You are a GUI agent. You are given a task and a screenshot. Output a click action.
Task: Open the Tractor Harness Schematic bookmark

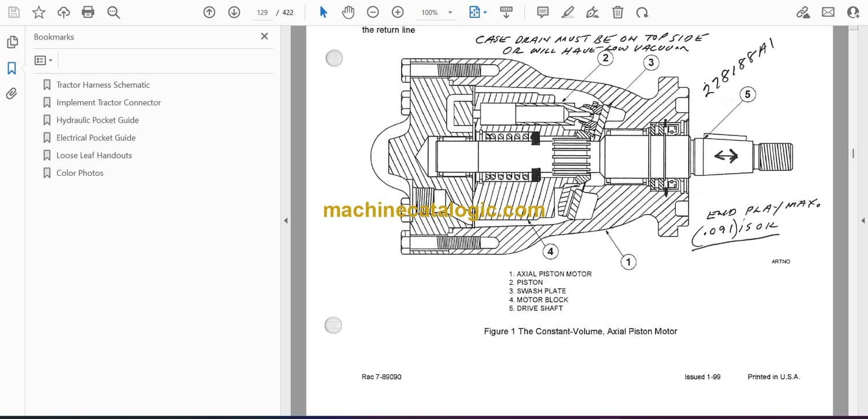click(x=103, y=84)
